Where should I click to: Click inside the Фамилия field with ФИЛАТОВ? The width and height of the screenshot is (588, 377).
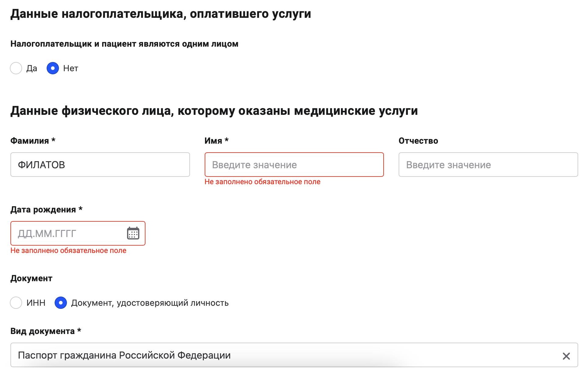tap(100, 165)
